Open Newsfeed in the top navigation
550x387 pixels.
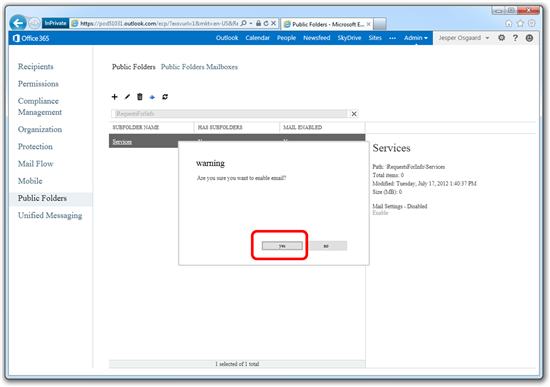316,38
